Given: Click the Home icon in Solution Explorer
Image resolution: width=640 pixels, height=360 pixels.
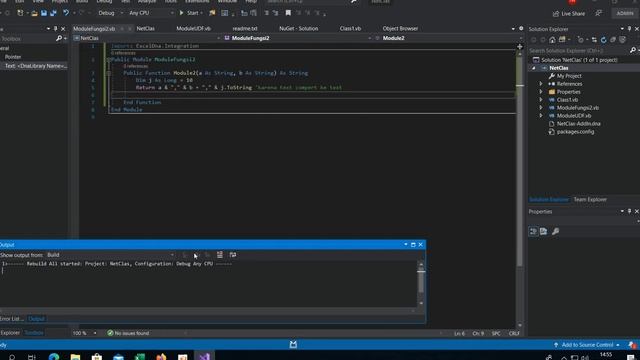Looking at the screenshot, I should click(x=552, y=40).
